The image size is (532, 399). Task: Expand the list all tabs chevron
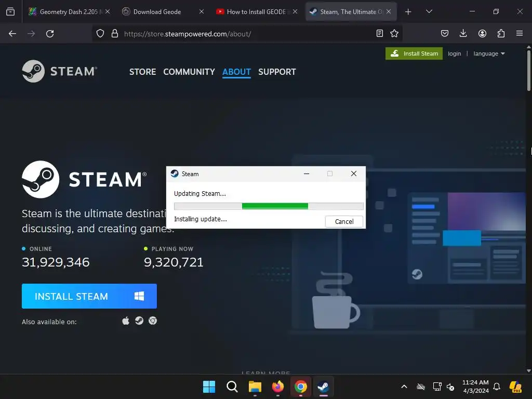click(x=429, y=11)
